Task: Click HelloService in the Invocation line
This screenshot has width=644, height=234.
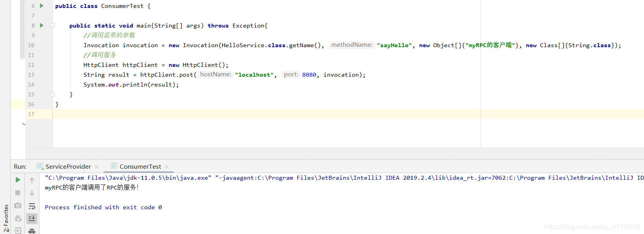Action: (243, 45)
